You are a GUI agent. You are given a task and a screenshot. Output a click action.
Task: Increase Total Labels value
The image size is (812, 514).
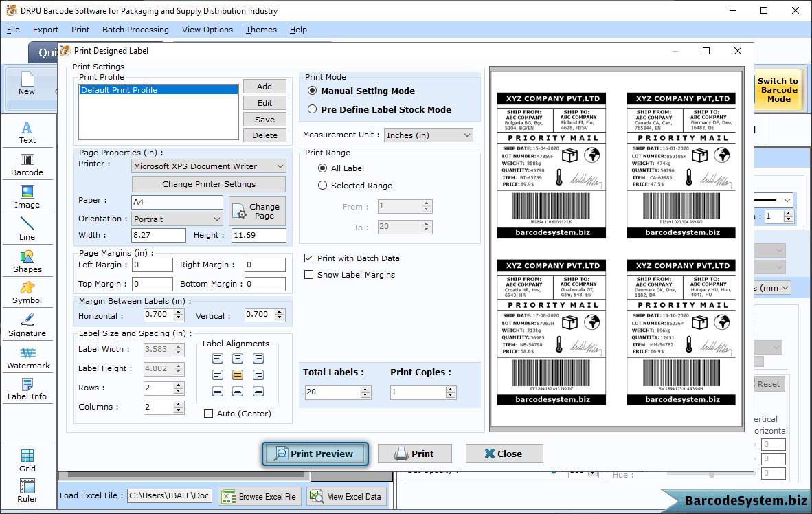point(365,389)
